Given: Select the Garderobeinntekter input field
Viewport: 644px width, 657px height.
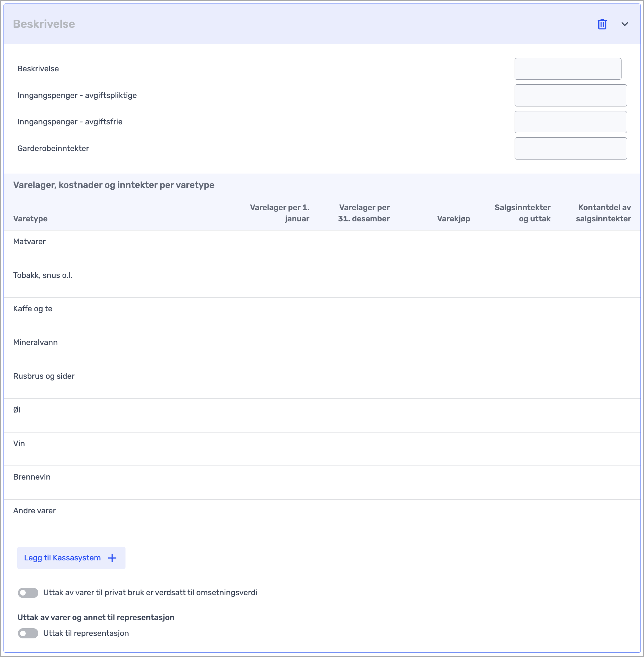Looking at the screenshot, I should point(571,149).
